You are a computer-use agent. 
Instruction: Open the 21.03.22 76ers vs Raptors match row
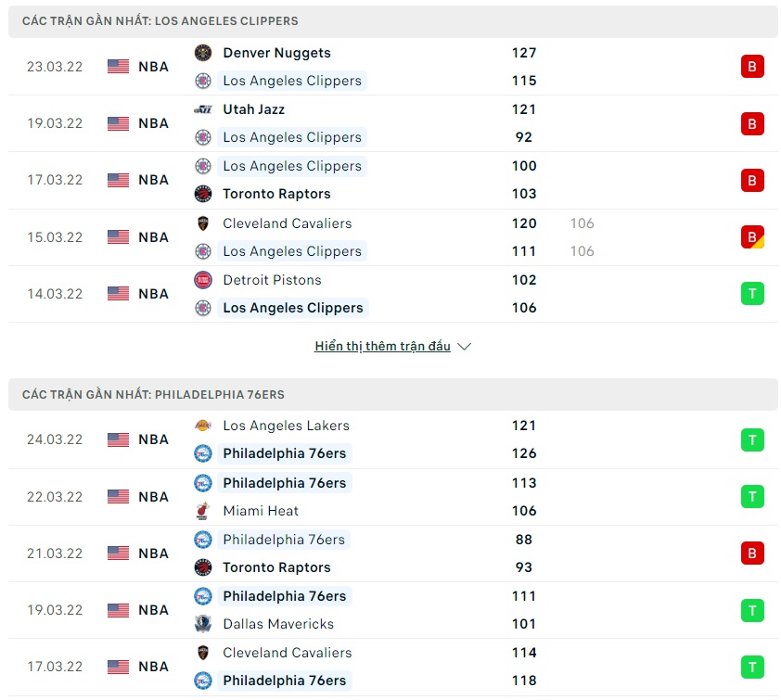[x=417, y=554]
